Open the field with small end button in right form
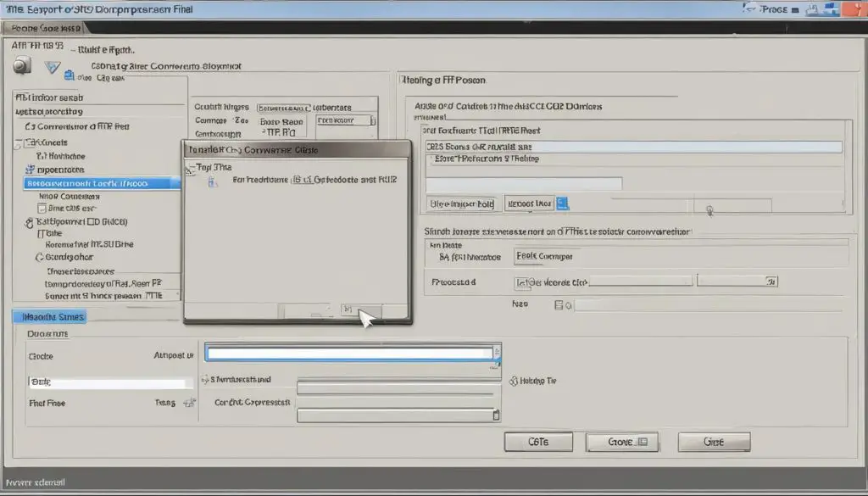 [x=737, y=281]
